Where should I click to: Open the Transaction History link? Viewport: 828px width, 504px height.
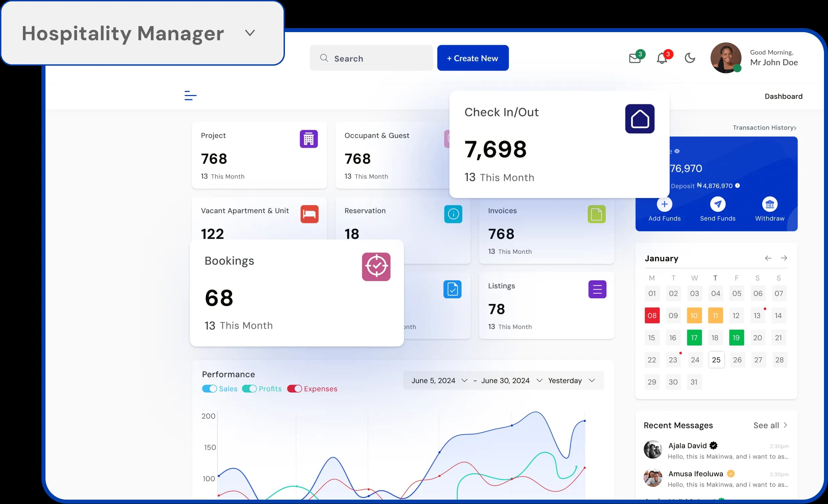[764, 128]
